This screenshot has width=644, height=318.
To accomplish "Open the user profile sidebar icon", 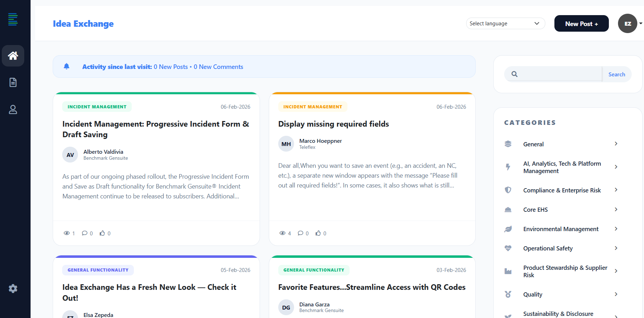I will tap(13, 110).
